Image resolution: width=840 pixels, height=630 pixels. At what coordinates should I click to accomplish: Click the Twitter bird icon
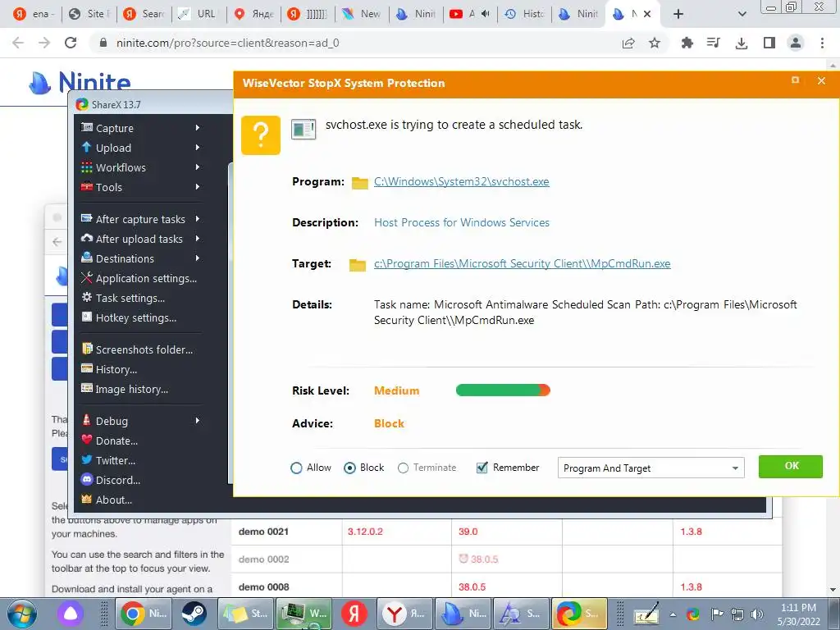tap(86, 459)
